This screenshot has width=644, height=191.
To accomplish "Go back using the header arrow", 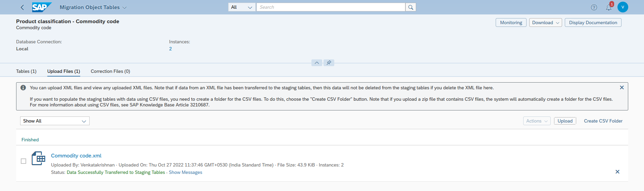I will pos(22,7).
